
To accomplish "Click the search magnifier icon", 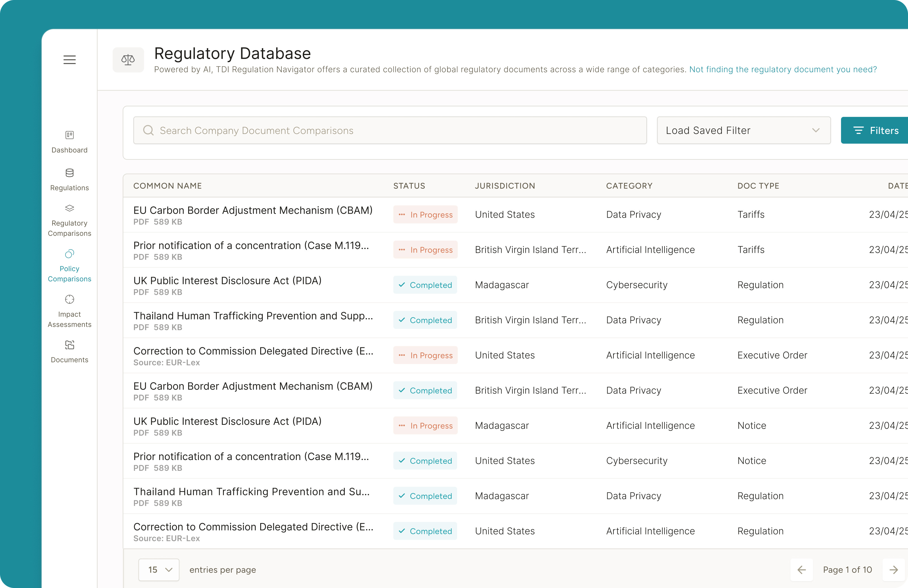I will 148,130.
